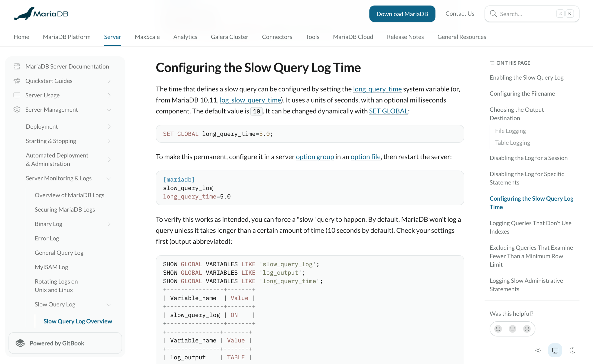Open the log_slow_query_time link
This screenshot has height=364, width=593.
[250, 100]
